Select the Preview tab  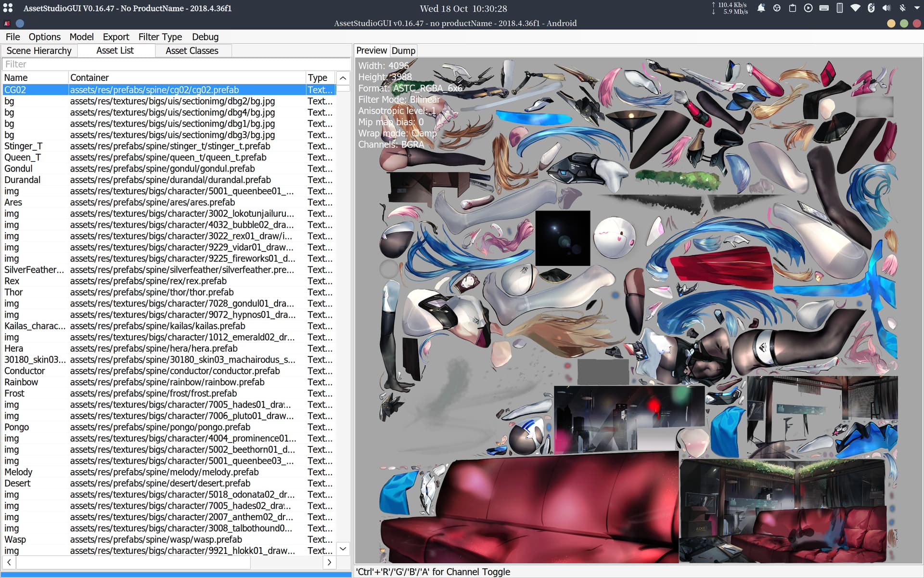[372, 50]
